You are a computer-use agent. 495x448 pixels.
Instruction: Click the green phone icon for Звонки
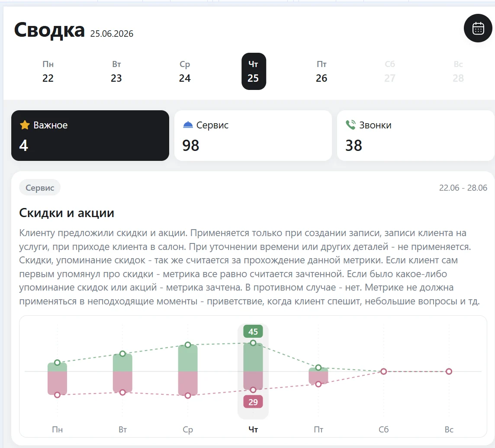pyautogui.click(x=350, y=125)
